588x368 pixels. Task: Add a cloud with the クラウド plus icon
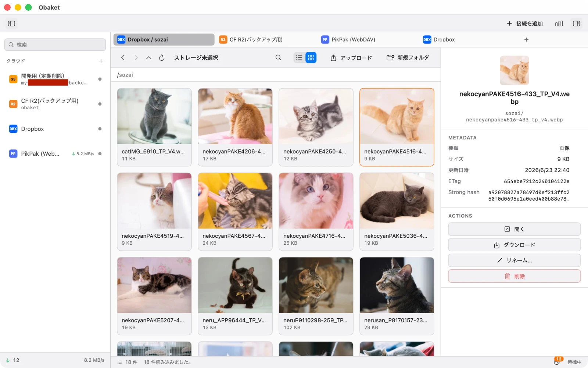click(x=101, y=61)
